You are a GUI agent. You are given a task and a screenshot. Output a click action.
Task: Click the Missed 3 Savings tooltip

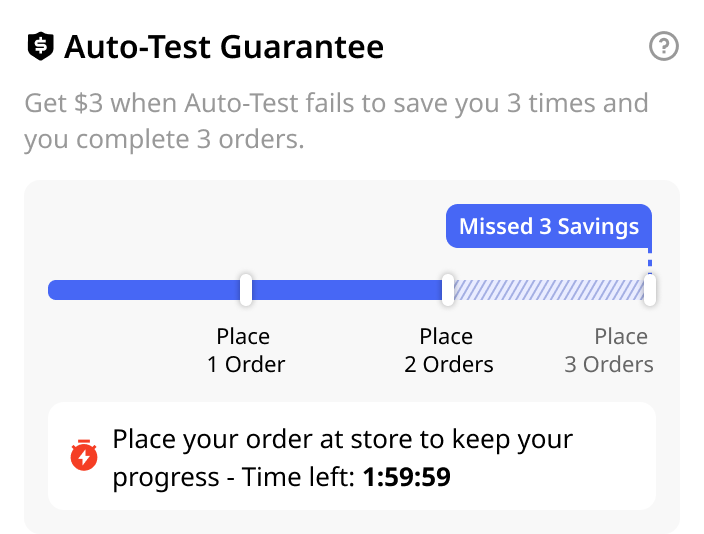(x=548, y=226)
